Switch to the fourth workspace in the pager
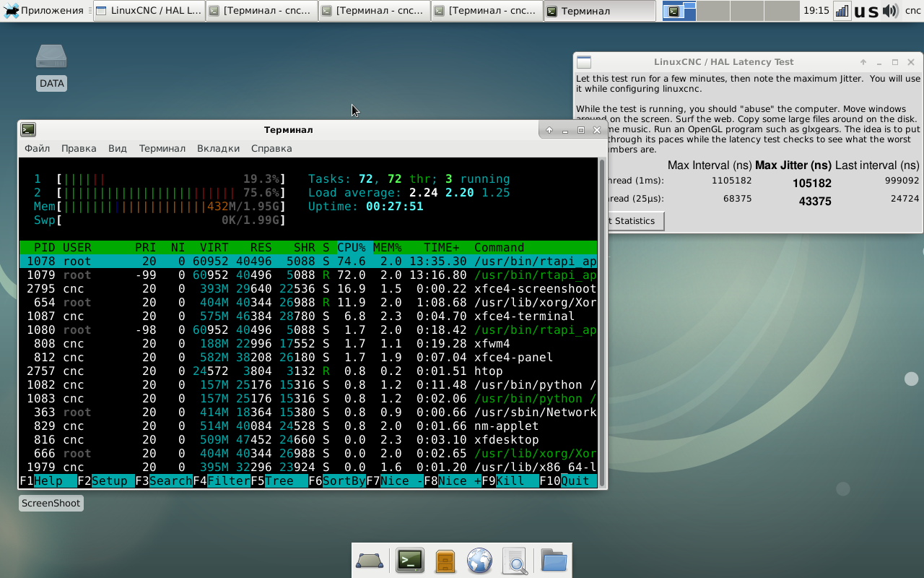924x578 pixels. (x=782, y=11)
